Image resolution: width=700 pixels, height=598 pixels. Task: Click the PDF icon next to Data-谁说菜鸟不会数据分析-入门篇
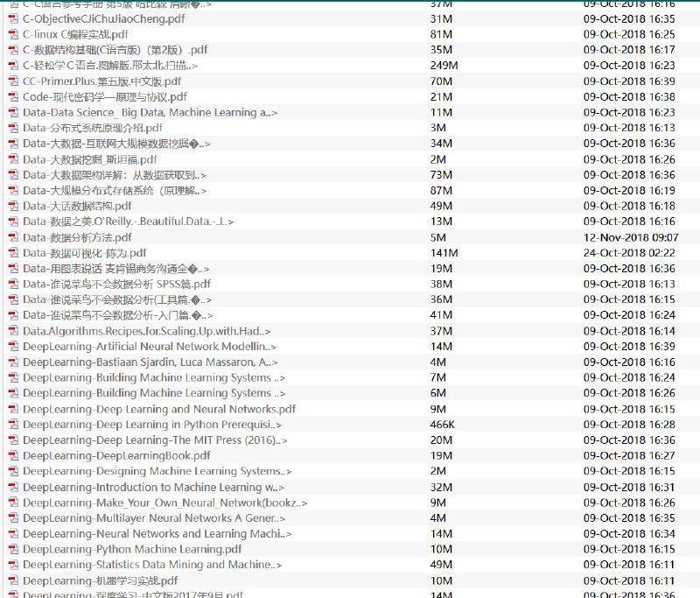click(x=15, y=316)
